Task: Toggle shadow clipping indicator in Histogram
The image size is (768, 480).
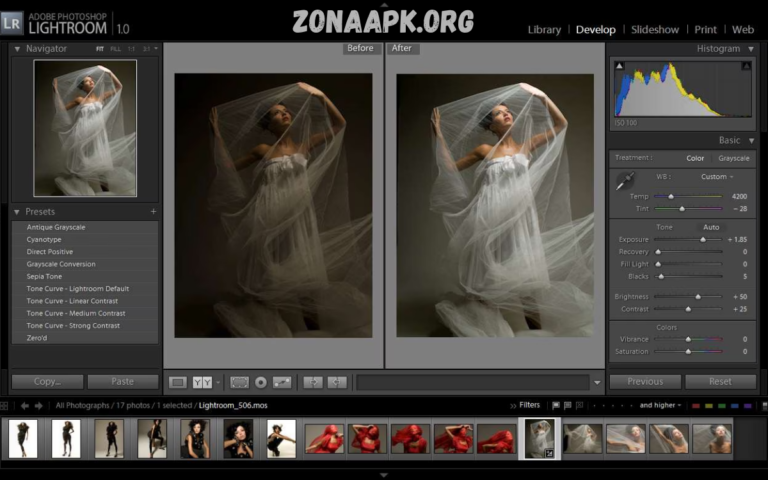Action: (x=620, y=66)
